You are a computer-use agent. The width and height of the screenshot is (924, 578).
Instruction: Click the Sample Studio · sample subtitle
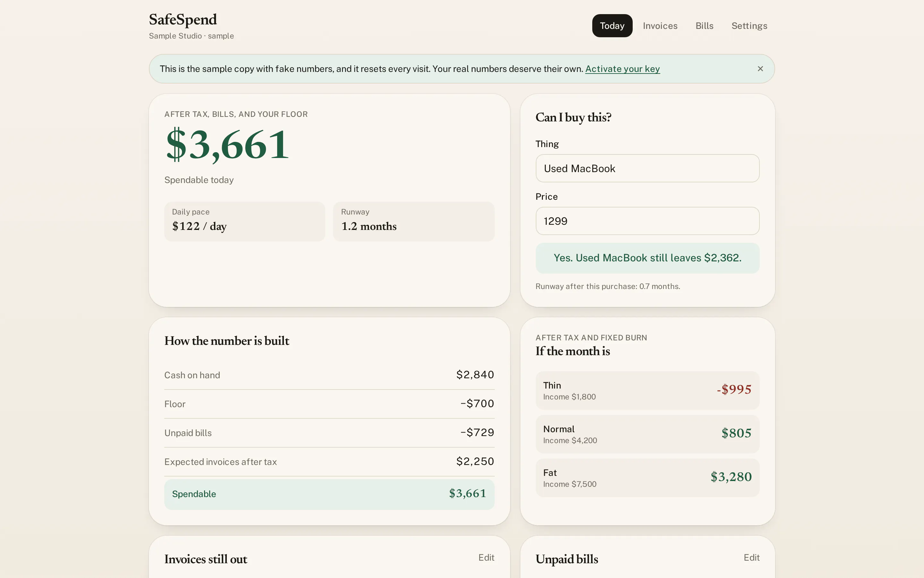coord(191,36)
